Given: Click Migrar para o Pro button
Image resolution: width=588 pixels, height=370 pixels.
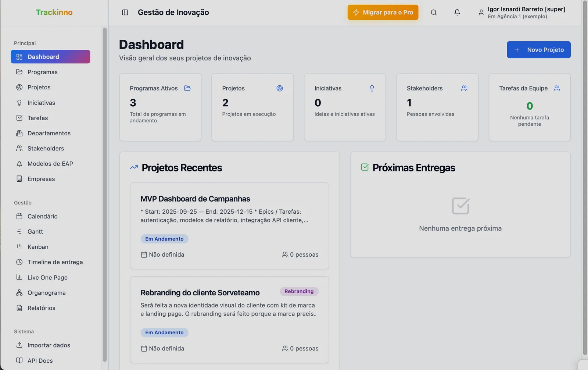Looking at the screenshot, I should pos(383,12).
